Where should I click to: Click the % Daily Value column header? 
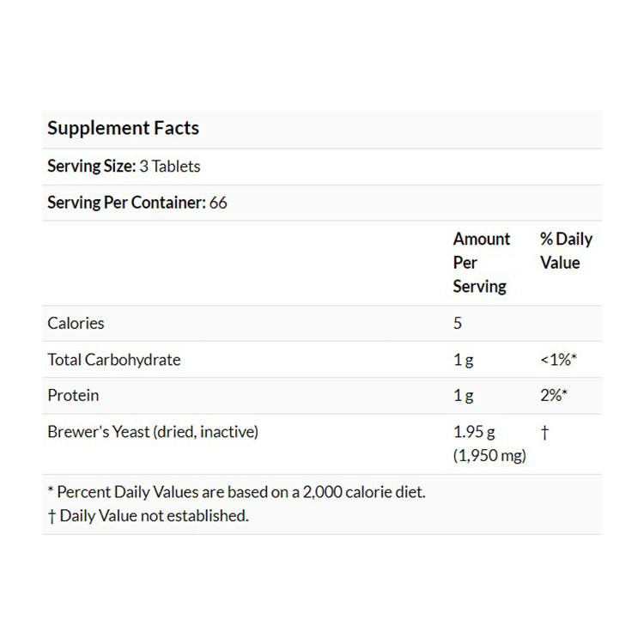click(566, 251)
